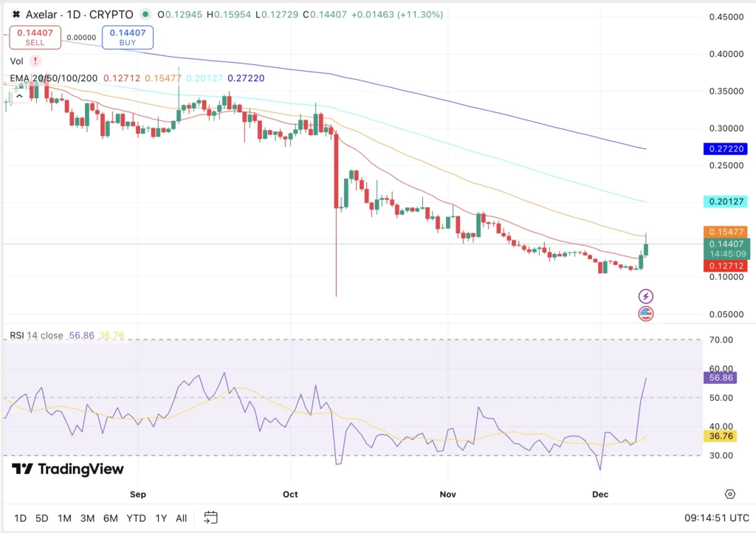This screenshot has width=756, height=533.
Task: Click the RSI legend value 36.76
Action: (x=111, y=335)
